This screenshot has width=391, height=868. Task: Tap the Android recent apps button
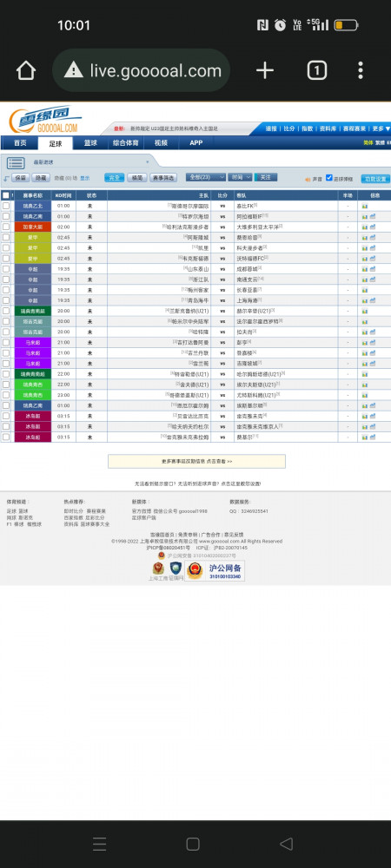pos(99,844)
